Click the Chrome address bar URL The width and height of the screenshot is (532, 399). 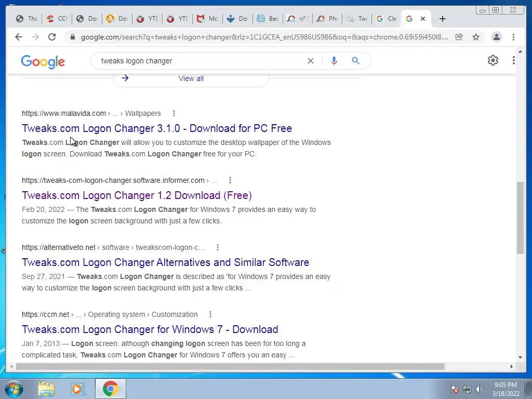click(x=264, y=37)
